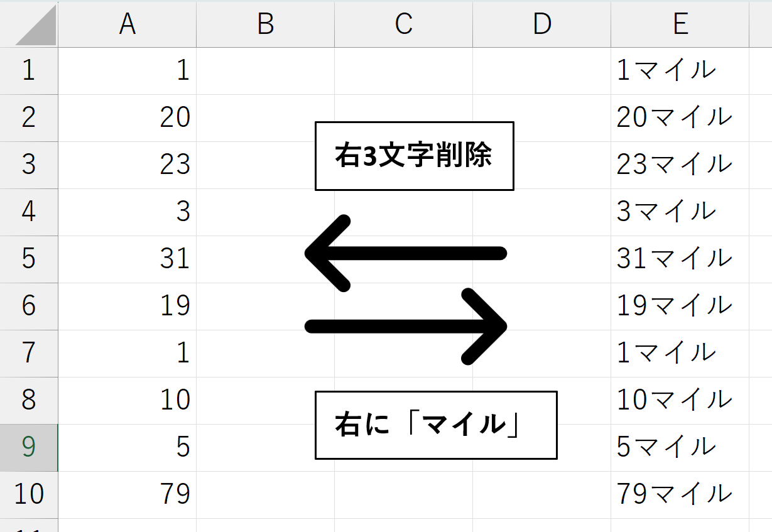
Task: Click cell A1 containing 1
Action: pos(127,70)
